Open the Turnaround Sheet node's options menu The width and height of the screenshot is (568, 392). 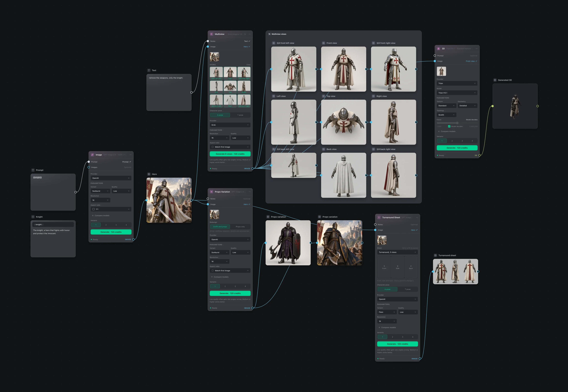click(x=417, y=217)
